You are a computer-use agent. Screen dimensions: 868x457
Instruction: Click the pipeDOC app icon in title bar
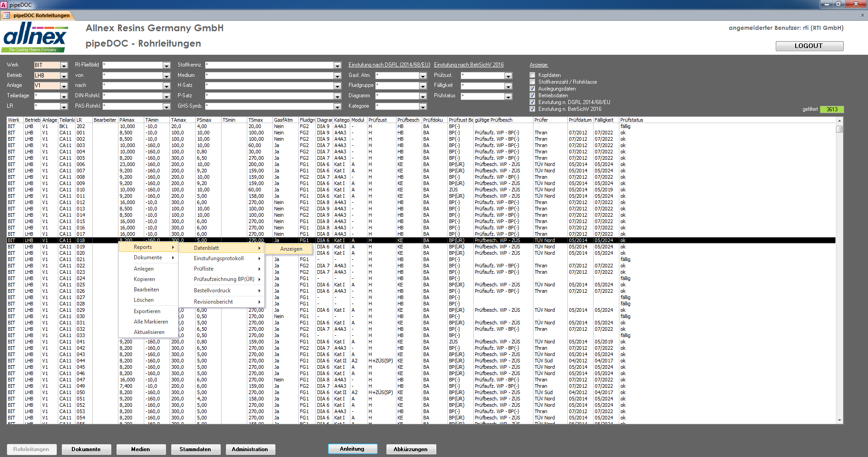coord(4,5)
